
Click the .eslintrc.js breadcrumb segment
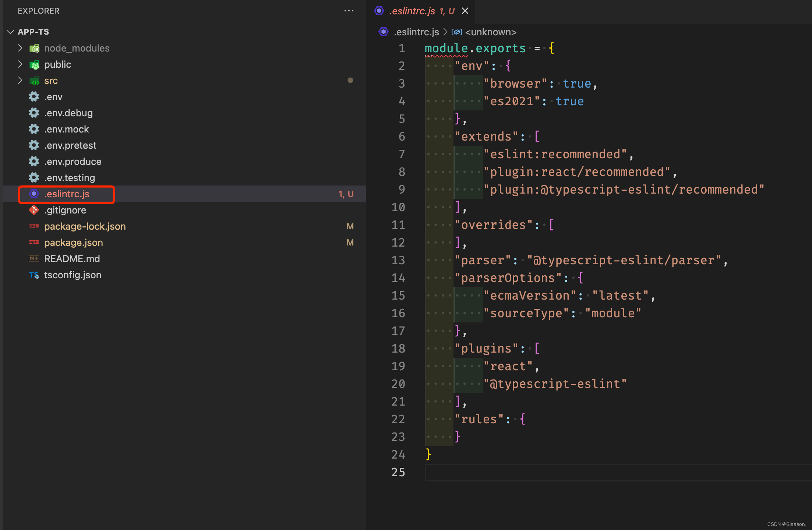(416, 32)
